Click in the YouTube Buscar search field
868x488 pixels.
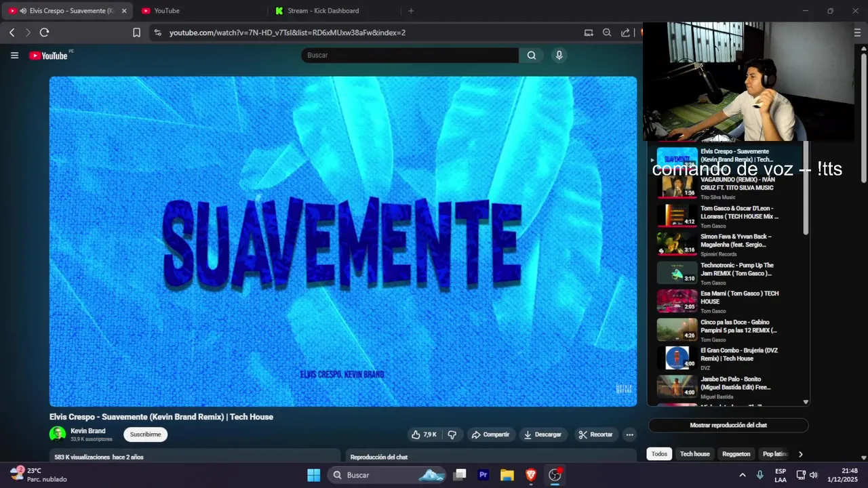[410, 56]
